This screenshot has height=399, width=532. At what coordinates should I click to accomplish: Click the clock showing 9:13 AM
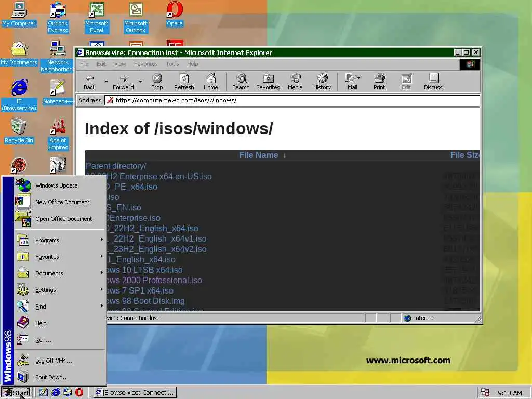[510, 393]
